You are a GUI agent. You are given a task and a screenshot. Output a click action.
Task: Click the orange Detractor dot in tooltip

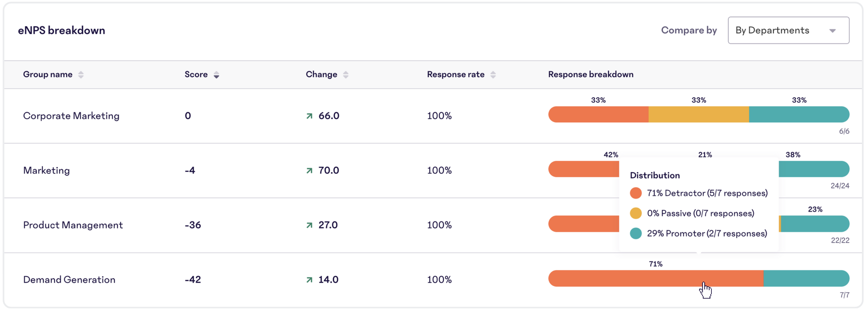pyautogui.click(x=636, y=193)
